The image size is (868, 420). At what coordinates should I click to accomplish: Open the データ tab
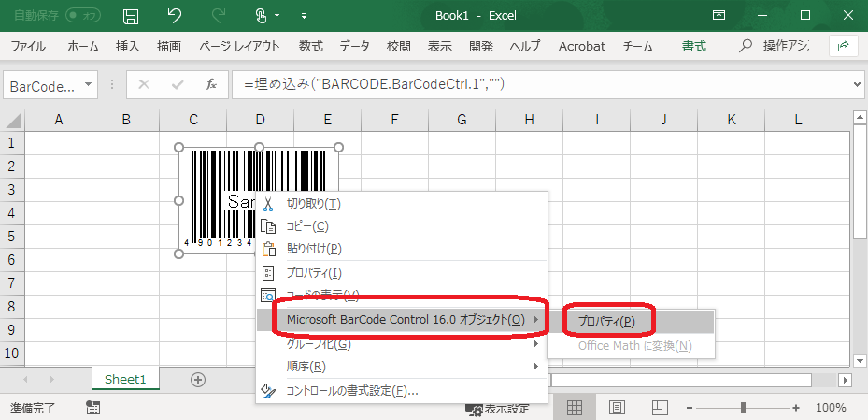coord(354,47)
